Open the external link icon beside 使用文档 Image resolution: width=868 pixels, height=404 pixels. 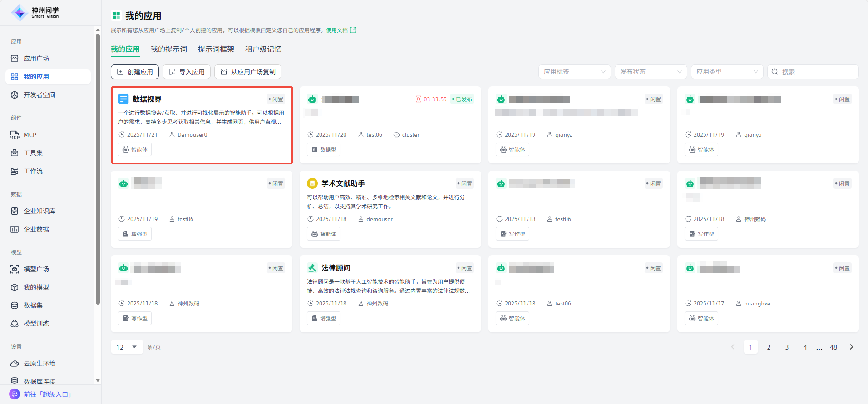pyautogui.click(x=354, y=30)
